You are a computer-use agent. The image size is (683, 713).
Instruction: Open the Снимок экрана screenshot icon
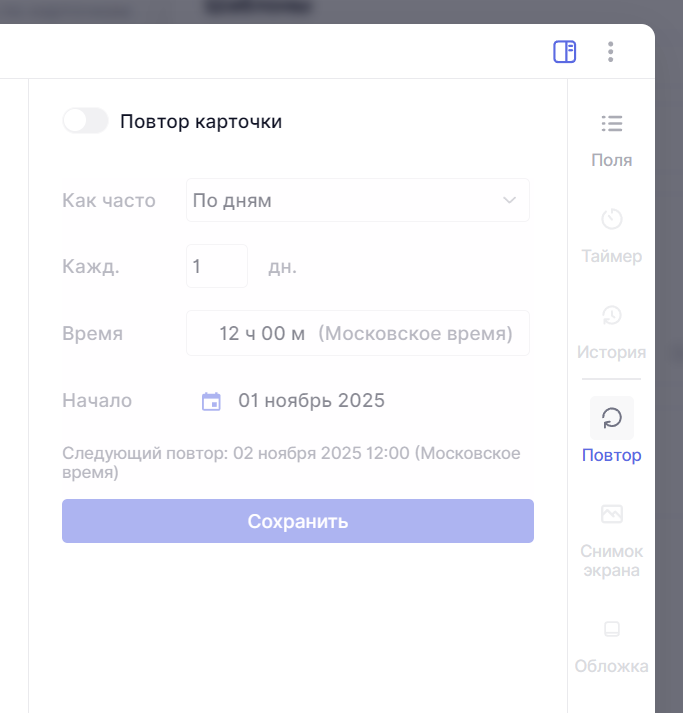click(x=611, y=514)
